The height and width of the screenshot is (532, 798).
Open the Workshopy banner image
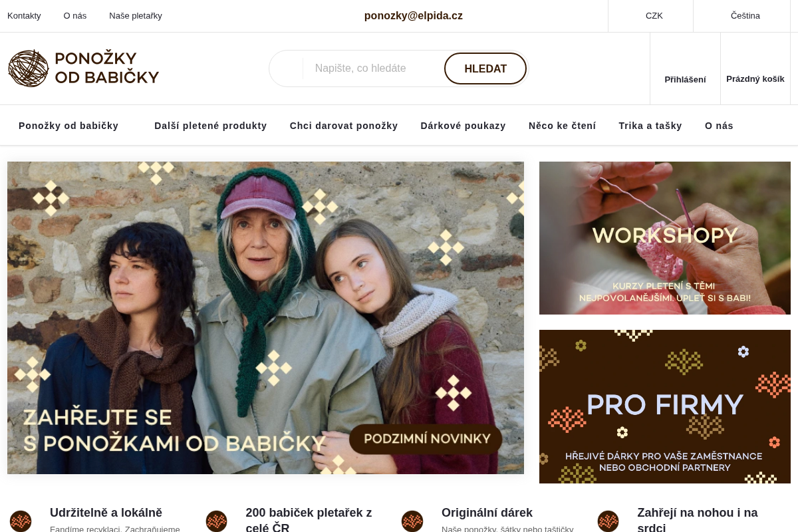coord(665,238)
